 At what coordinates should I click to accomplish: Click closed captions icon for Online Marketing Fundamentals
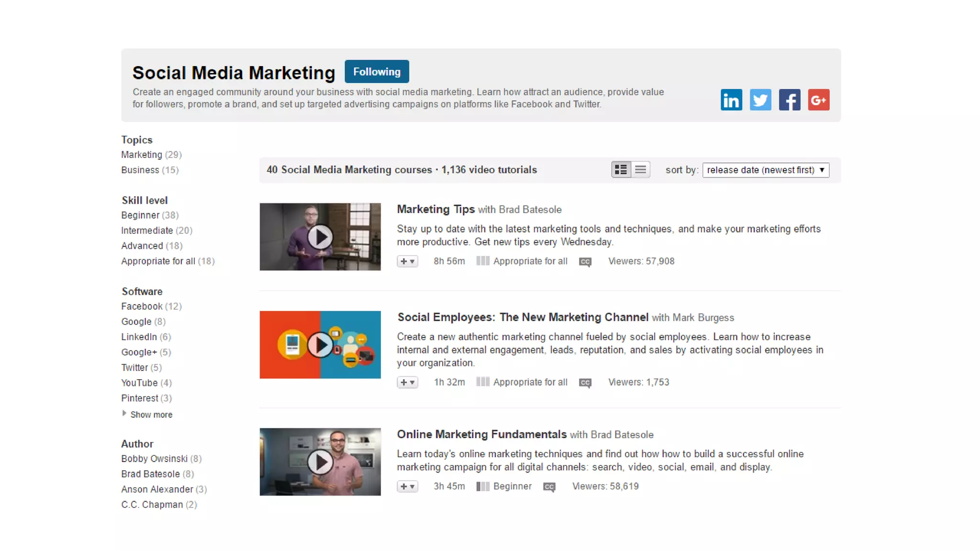pos(549,487)
